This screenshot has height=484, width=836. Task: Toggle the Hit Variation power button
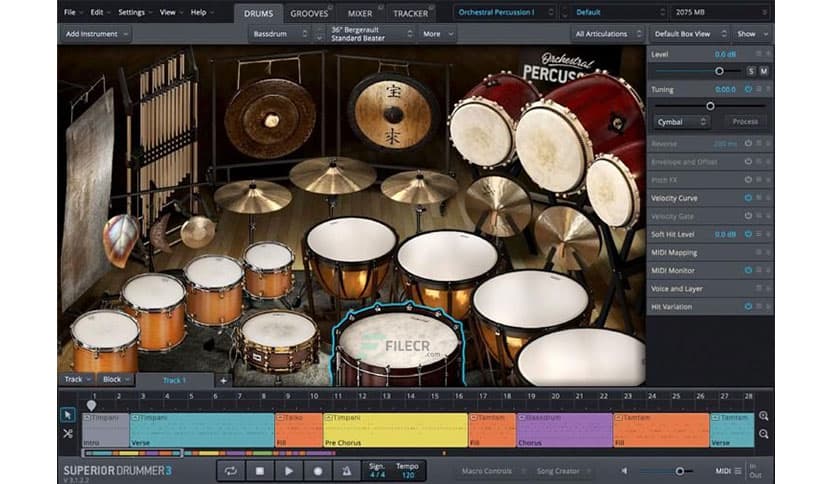[748, 306]
